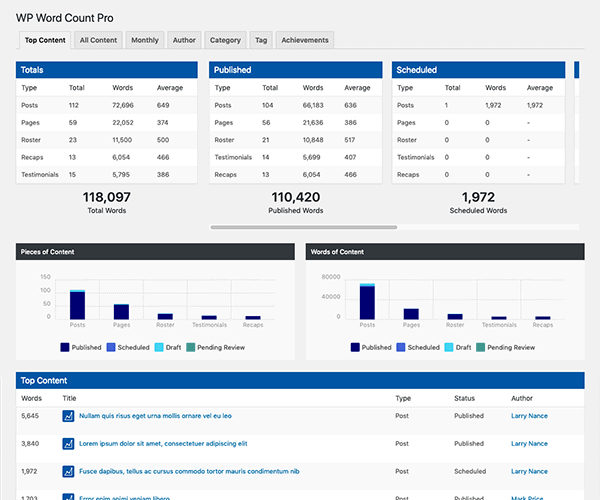Screen dimensions: 600x500
Task: Click the '22,052' Pages words cell in Totals
Action: 123,122
